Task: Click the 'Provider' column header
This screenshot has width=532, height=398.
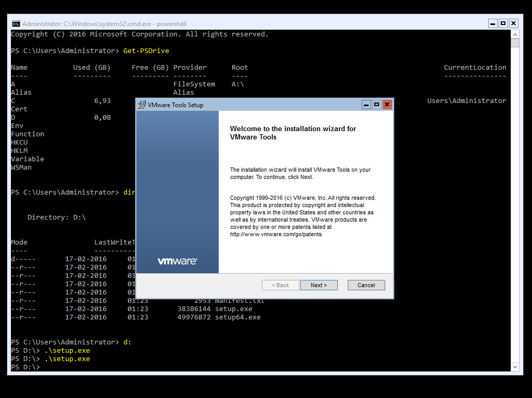Action: [x=189, y=68]
